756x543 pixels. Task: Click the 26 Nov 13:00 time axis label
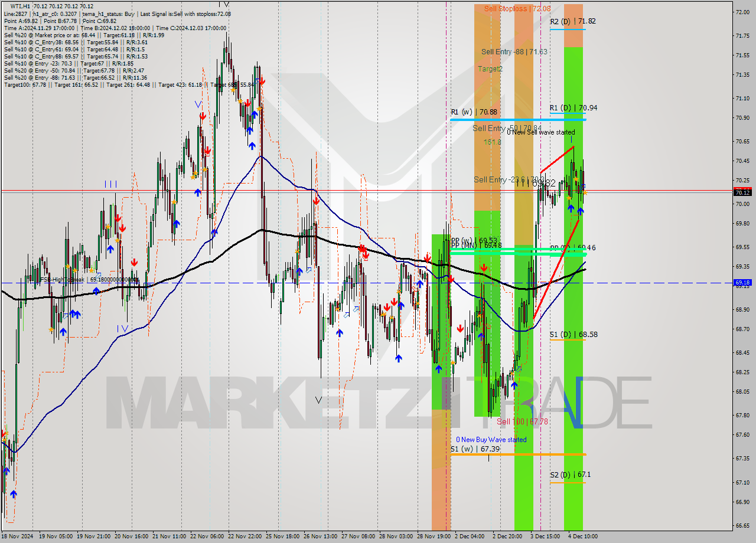(x=320, y=537)
